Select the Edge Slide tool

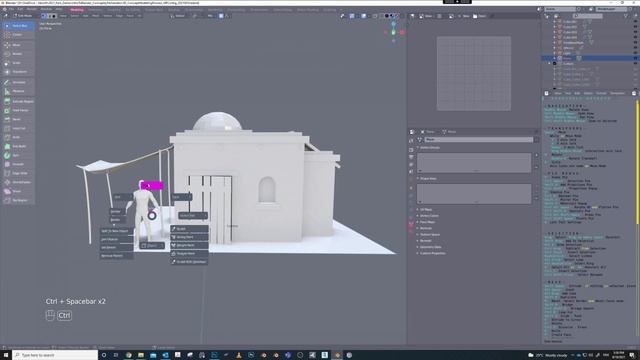pos(19,173)
